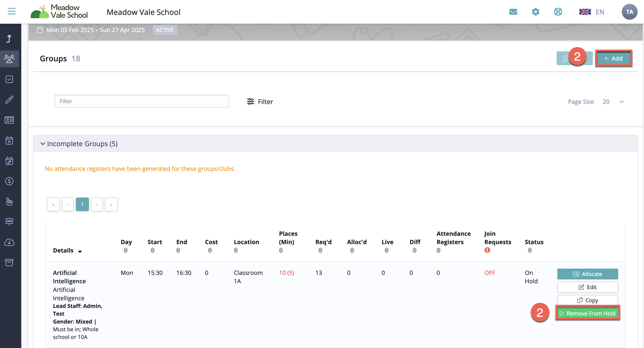Collapse the Incomplete Groups section
This screenshot has height=348, width=644.
pyautogui.click(x=43, y=144)
